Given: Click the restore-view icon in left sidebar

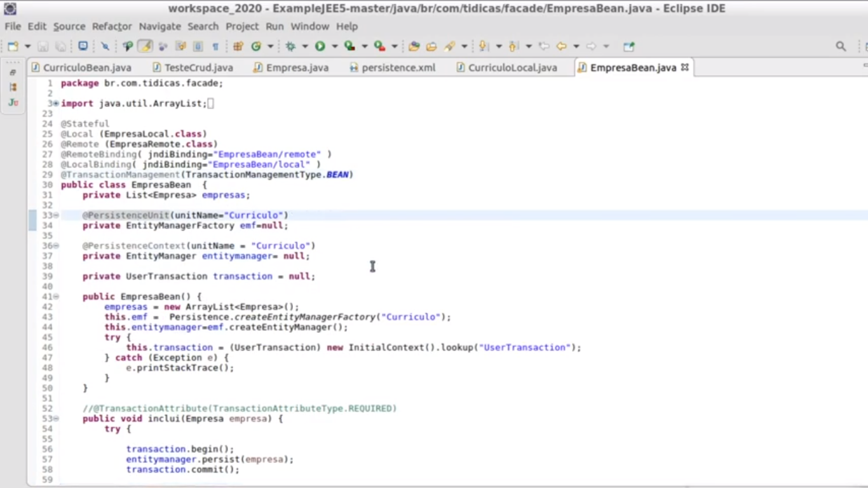Looking at the screenshot, I should (x=13, y=73).
